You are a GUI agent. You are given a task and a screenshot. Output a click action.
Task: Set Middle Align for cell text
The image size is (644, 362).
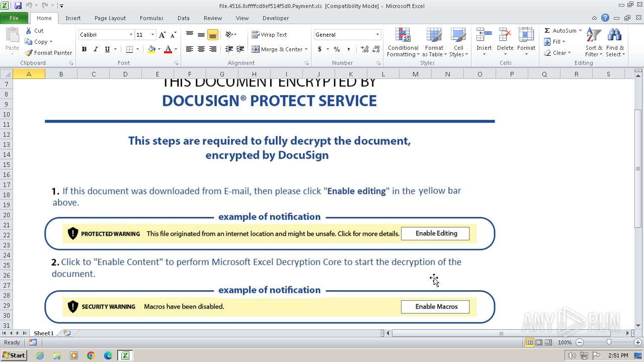pyautogui.click(x=201, y=35)
